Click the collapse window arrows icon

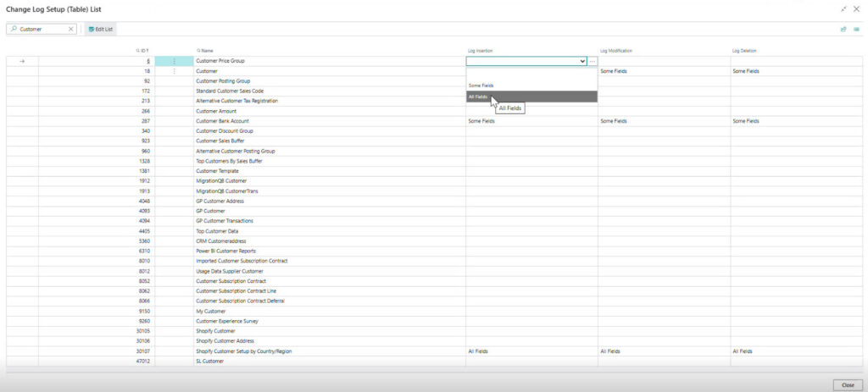[843, 9]
